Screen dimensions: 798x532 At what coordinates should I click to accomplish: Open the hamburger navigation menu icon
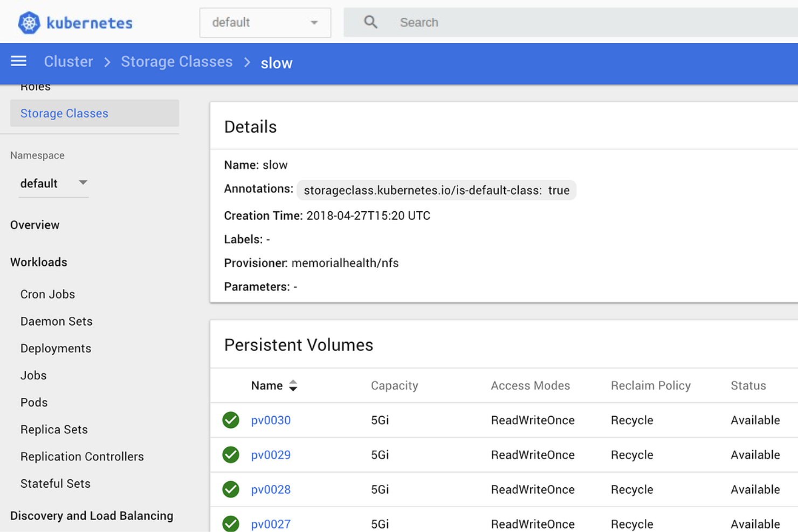click(x=18, y=61)
